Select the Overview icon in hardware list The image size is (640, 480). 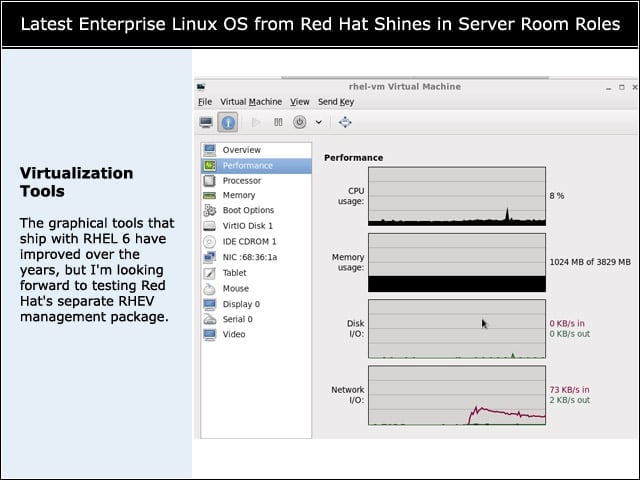click(x=210, y=150)
